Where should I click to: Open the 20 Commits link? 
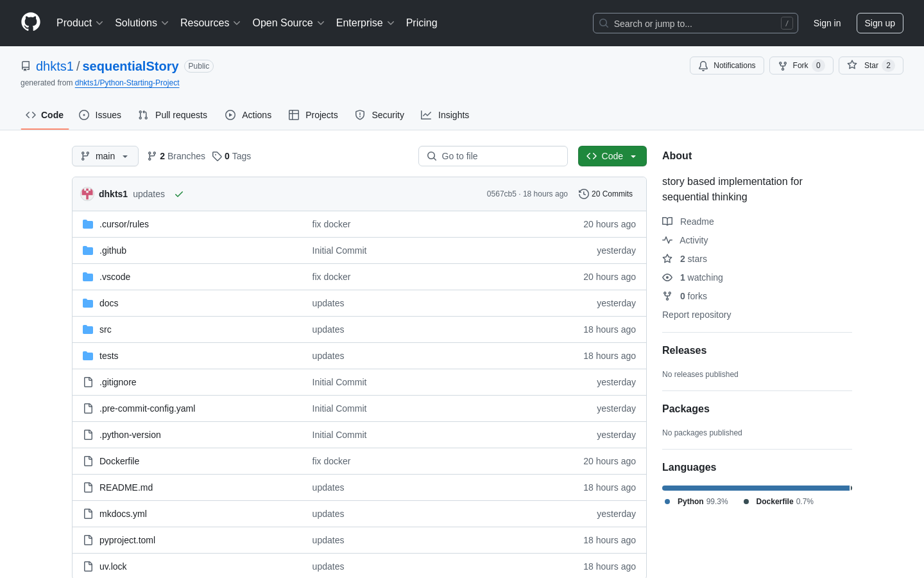(606, 194)
